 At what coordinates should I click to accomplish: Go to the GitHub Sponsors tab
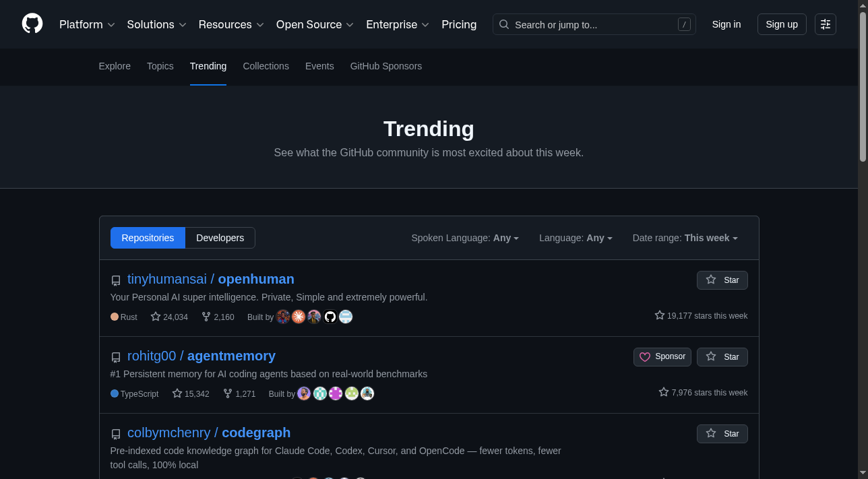[x=386, y=66]
